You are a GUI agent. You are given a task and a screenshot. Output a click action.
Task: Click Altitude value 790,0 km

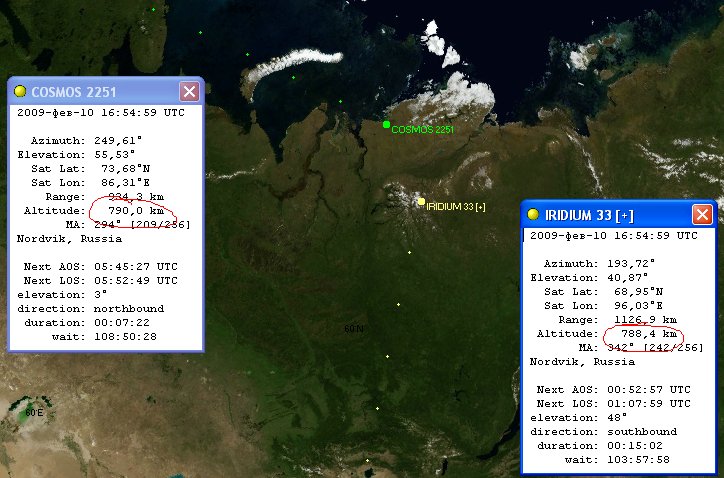pos(136,211)
